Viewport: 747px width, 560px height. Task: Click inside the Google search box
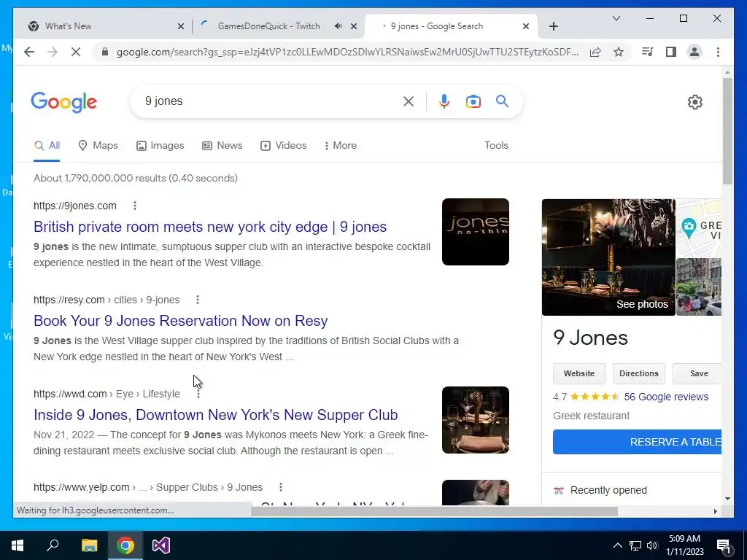271,101
